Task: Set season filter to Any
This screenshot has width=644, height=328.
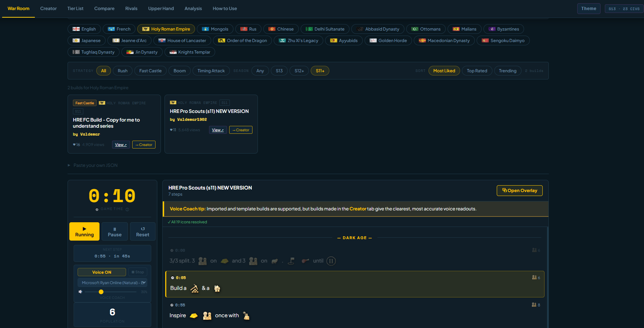Action: point(260,71)
